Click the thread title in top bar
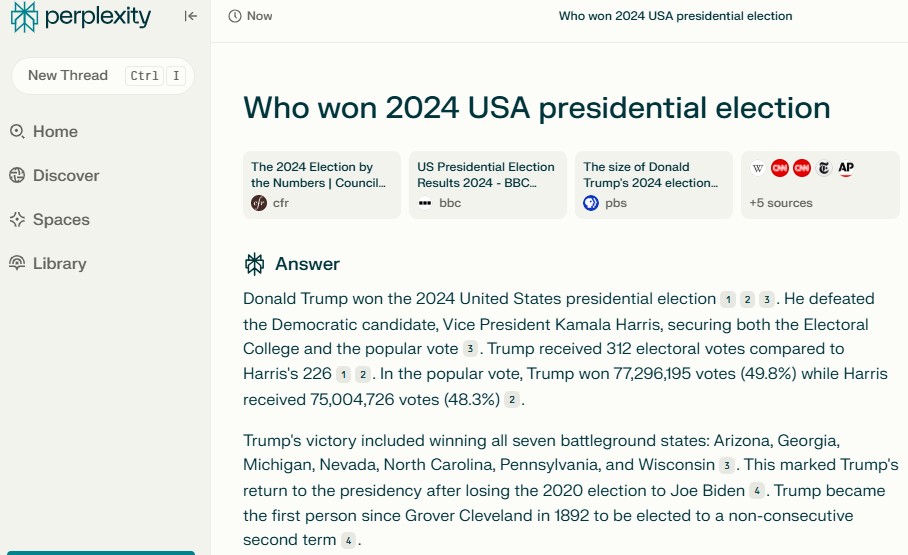Screen dimensions: 908x555 675,16
